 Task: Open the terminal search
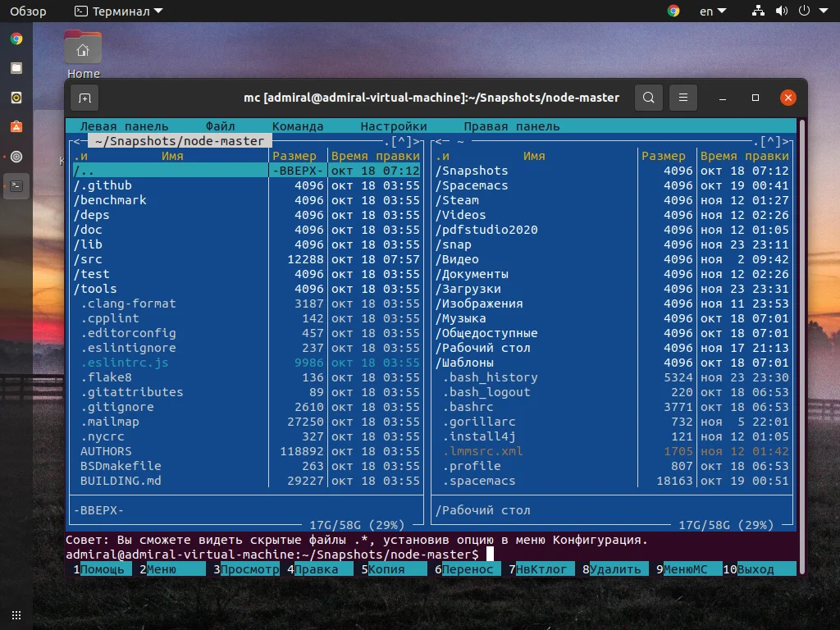click(648, 98)
